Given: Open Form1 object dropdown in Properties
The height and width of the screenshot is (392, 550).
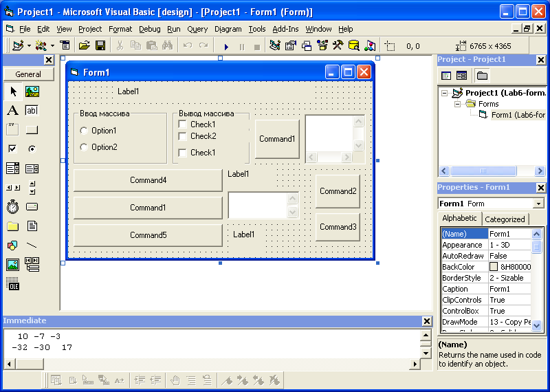Looking at the screenshot, I should click(538, 204).
